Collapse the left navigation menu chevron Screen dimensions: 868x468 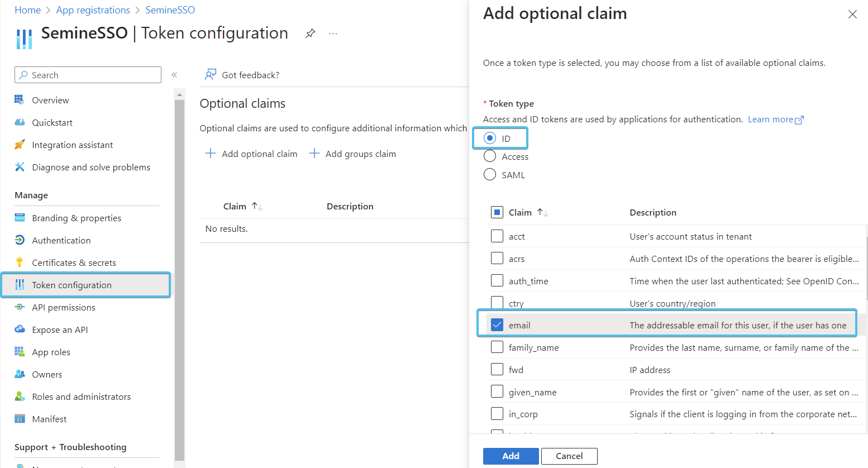coord(174,75)
